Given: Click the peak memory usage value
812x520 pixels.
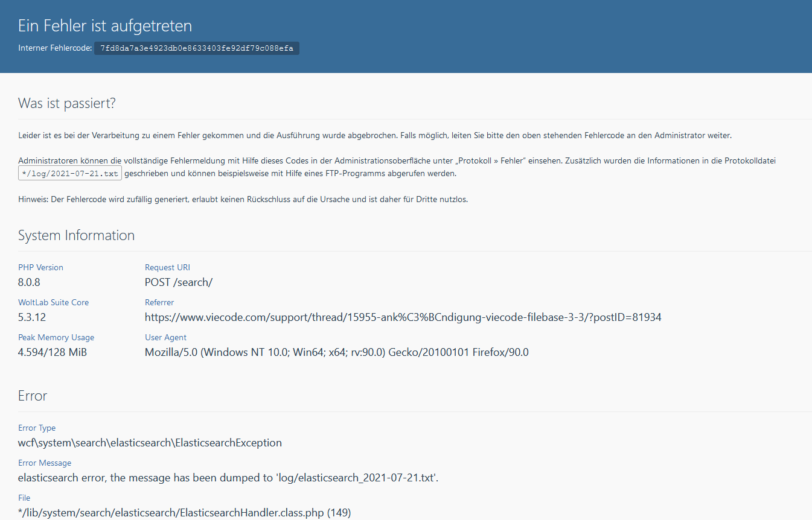Looking at the screenshot, I should click(x=53, y=352).
